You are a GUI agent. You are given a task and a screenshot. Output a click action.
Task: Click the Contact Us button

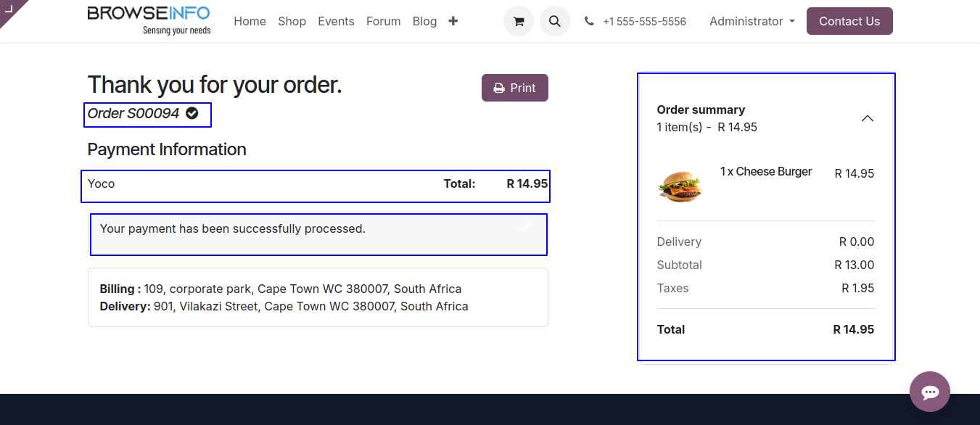click(x=849, y=21)
